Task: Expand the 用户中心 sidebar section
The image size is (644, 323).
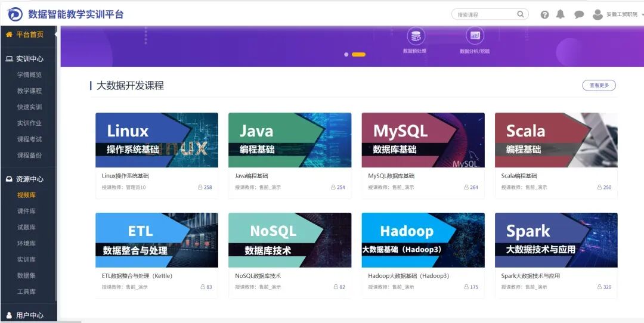Action: (29, 315)
